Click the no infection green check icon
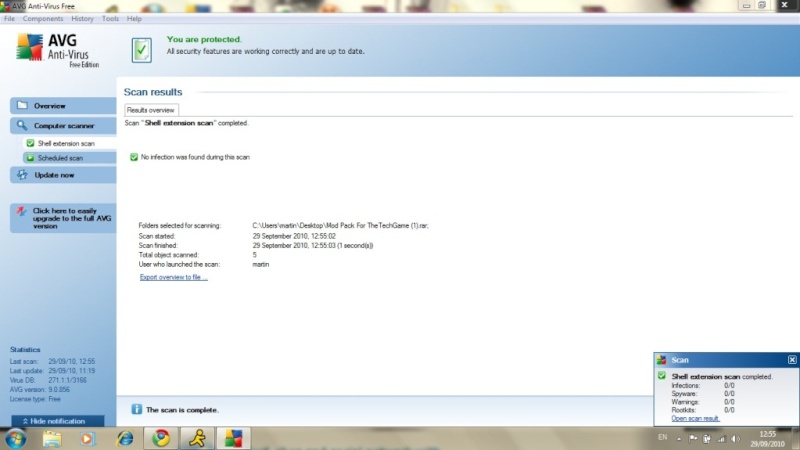This screenshot has height=450, width=800. pos(134,157)
